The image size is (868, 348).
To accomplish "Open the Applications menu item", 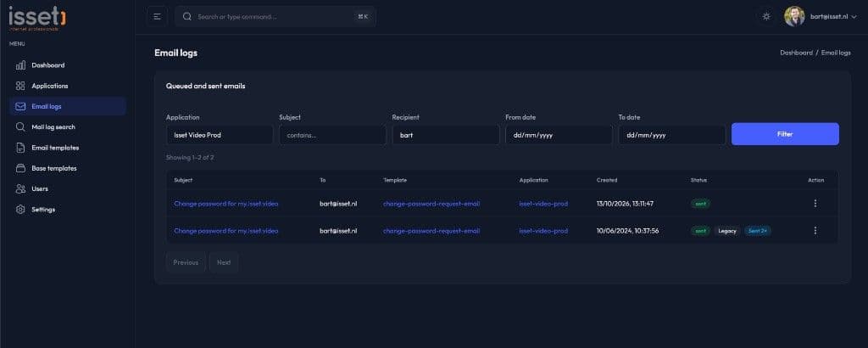I will (x=68, y=86).
